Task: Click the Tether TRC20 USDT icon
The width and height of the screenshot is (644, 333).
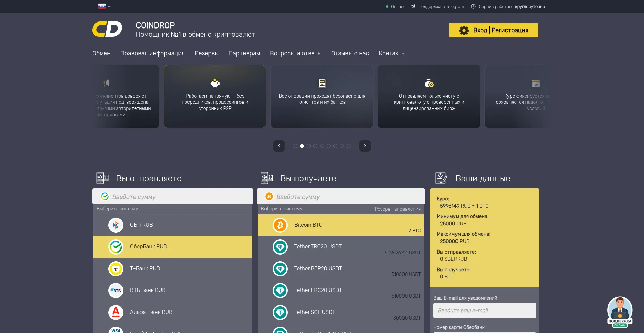Action: [x=280, y=247]
